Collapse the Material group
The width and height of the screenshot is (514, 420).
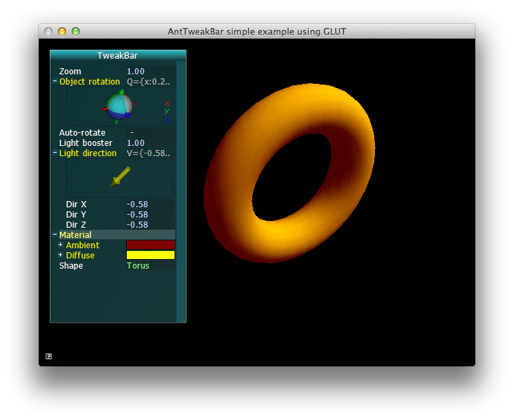click(55, 234)
